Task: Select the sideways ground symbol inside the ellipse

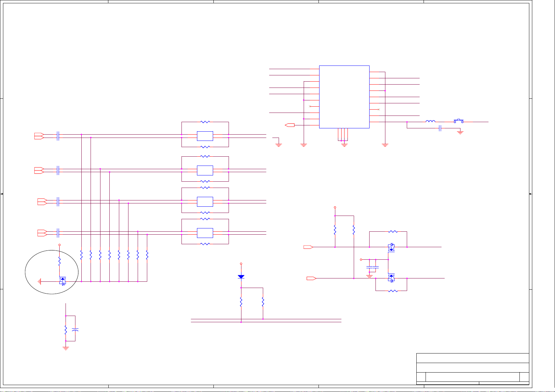Action: [x=40, y=281]
